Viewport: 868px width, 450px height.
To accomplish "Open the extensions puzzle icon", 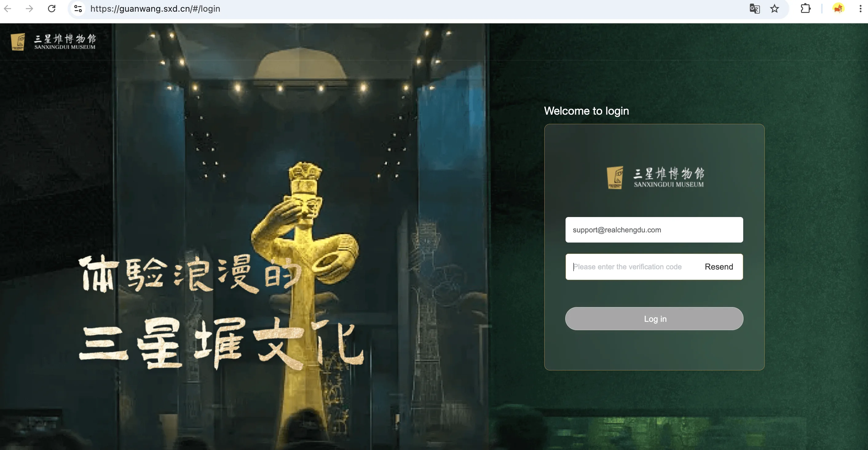I will point(805,9).
